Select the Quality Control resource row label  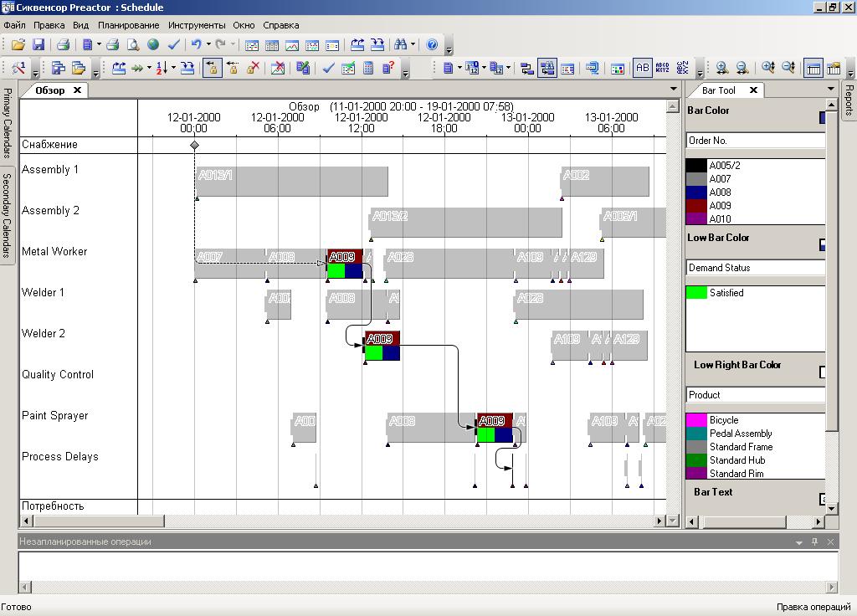coord(58,374)
